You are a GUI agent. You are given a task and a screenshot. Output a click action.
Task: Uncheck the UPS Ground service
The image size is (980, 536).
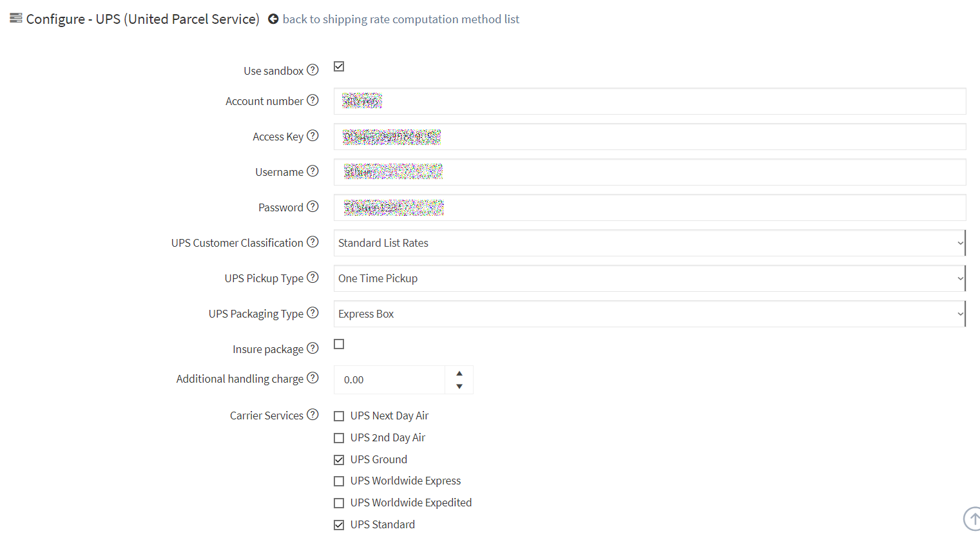point(339,460)
